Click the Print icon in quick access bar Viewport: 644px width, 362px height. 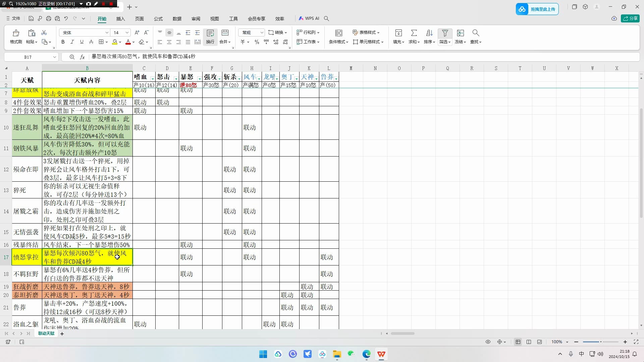click(49, 19)
